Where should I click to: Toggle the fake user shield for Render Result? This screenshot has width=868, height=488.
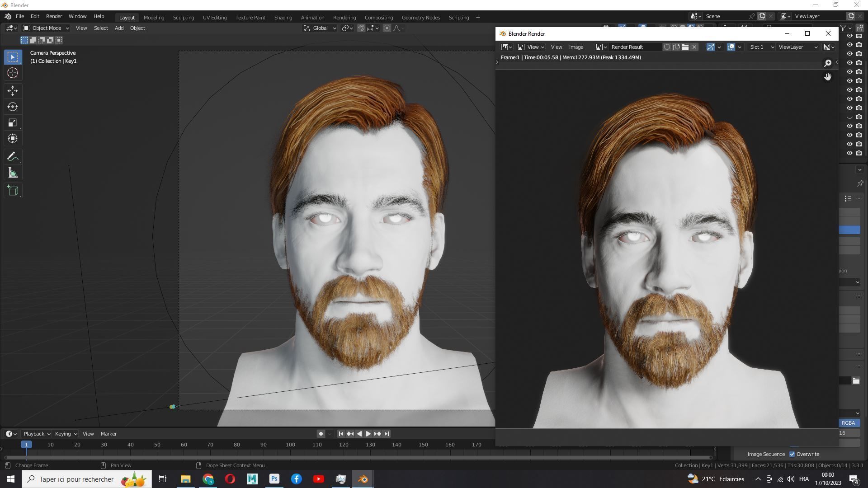[x=667, y=47]
